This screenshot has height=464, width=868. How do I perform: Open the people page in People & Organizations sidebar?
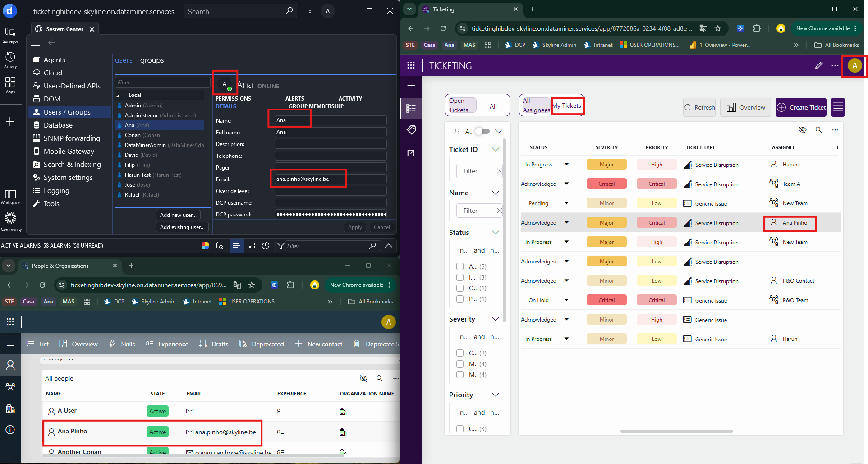coord(10,365)
